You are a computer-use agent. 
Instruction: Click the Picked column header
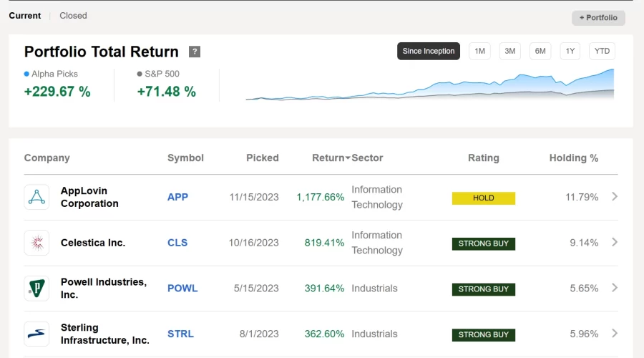tap(263, 158)
